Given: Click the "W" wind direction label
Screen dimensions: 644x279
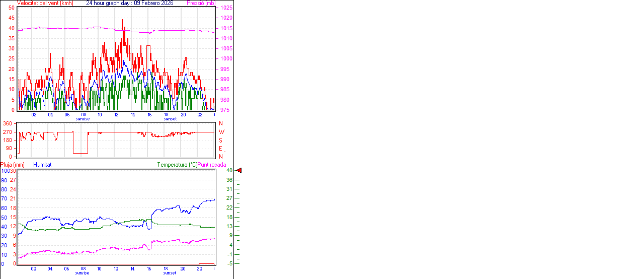Looking at the screenshot, I should 221,132.
